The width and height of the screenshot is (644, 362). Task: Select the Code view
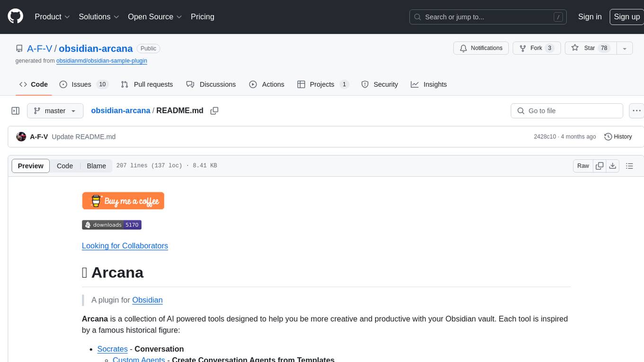tap(65, 166)
